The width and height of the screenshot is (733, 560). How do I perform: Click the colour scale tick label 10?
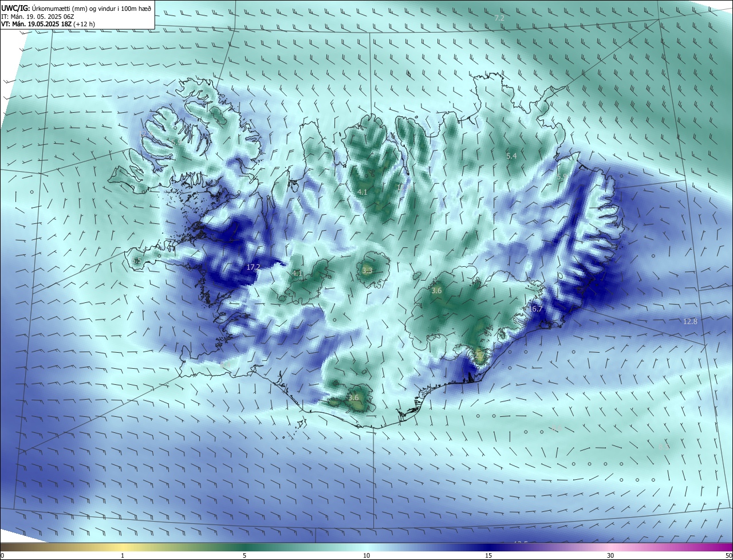tap(366, 556)
